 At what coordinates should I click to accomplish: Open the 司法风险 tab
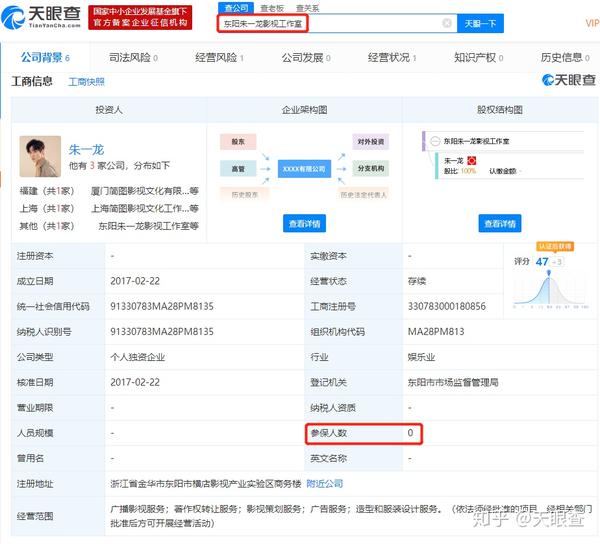(133, 58)
